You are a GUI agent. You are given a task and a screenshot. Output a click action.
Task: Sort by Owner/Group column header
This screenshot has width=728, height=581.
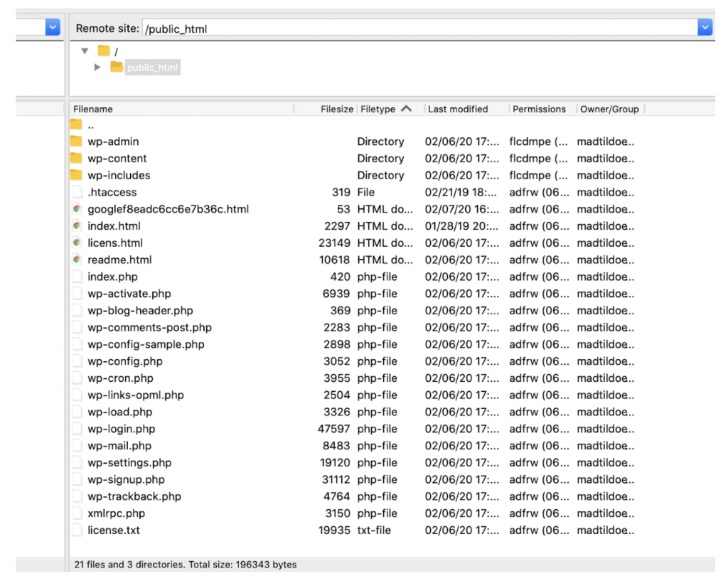point(609,109)
